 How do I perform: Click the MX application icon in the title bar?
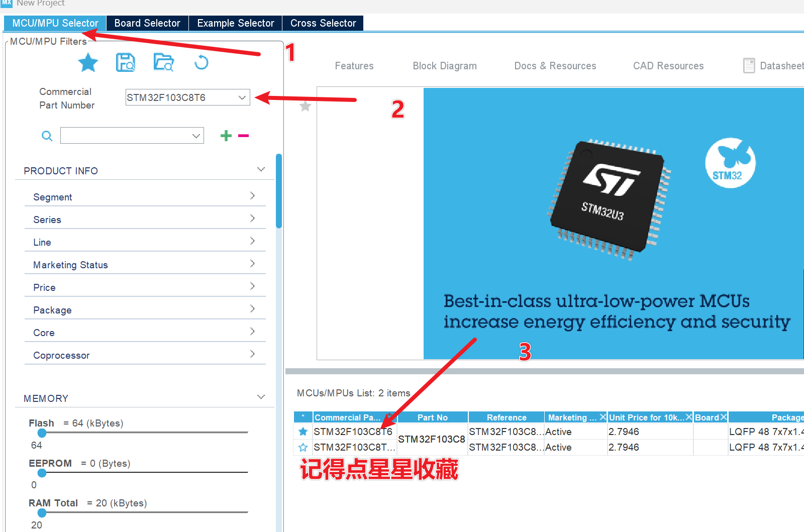coord(6,3)
